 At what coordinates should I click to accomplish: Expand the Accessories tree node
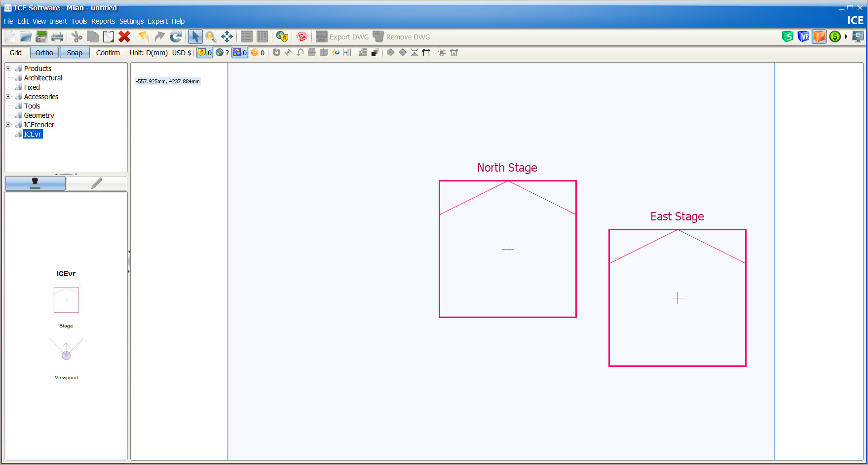[8, 97]
